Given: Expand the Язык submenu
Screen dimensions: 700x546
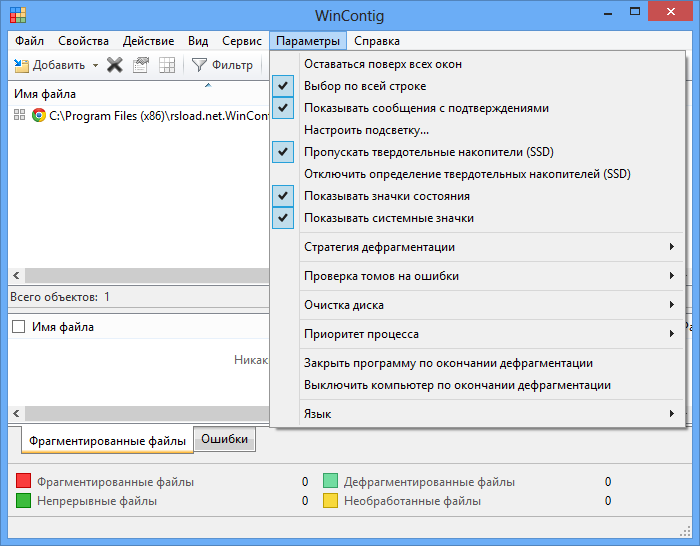Looking at the screenshot, I should coord(478,414).
